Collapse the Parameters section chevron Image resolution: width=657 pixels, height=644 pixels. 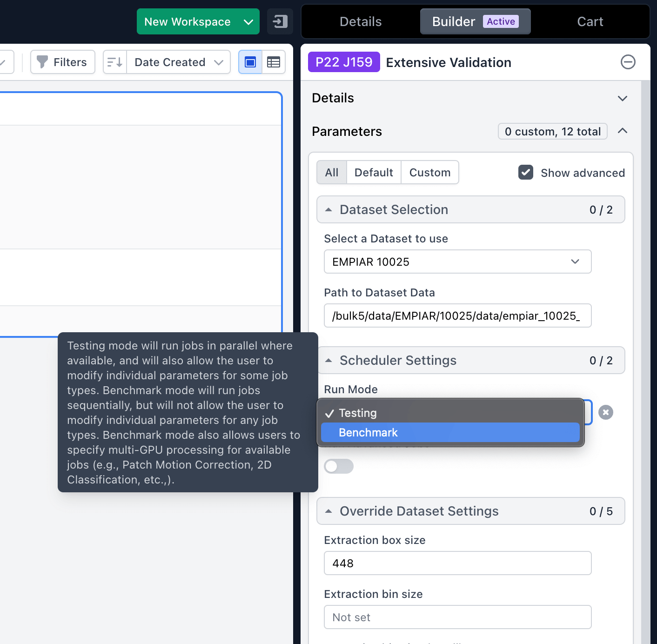623,131
